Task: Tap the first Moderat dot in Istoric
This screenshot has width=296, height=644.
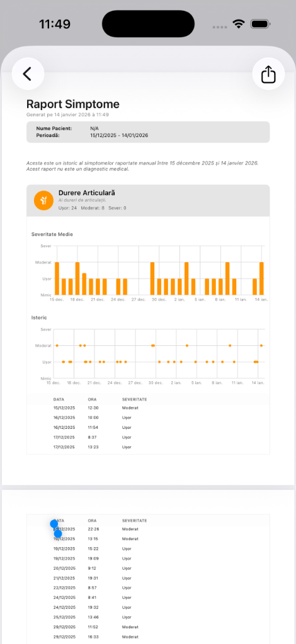Action: point(57,345)
